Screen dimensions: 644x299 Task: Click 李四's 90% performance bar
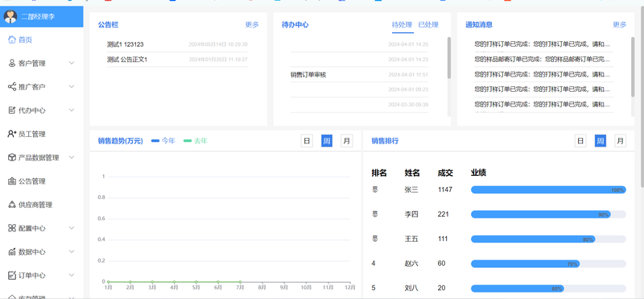[x=540, y=214]
